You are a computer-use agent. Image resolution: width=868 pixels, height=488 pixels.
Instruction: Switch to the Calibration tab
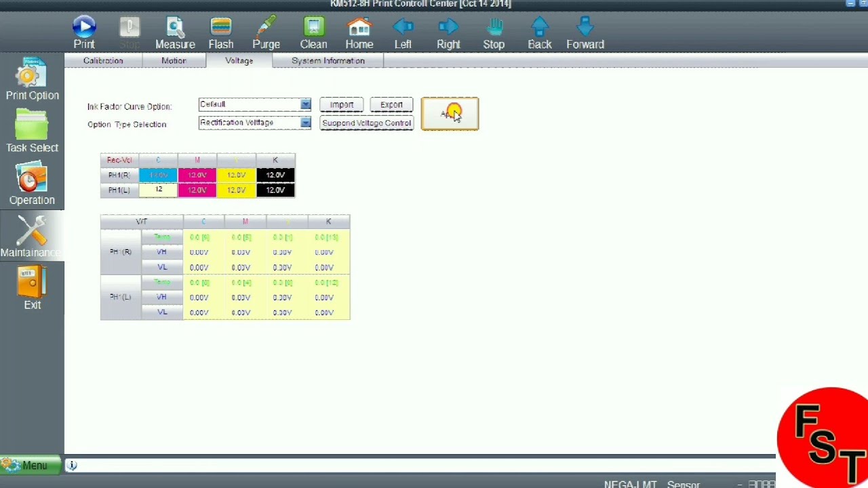point(103,61)
